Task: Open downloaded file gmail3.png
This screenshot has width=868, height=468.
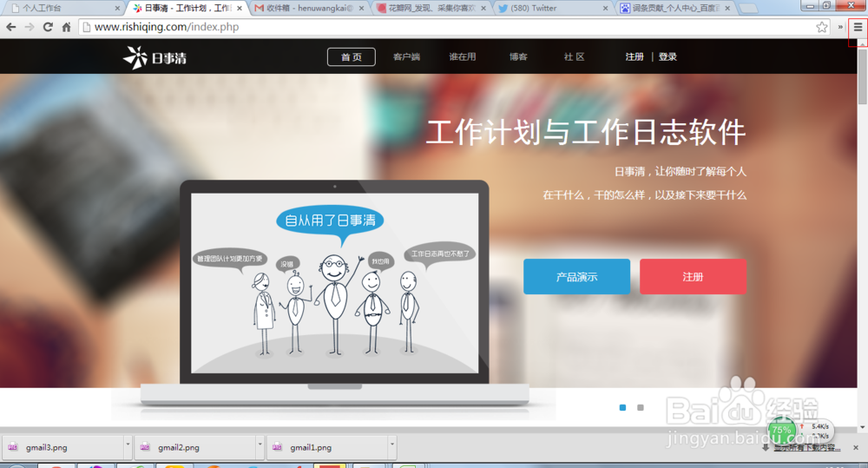Action: pyautogui.click(x=63, y=447)
